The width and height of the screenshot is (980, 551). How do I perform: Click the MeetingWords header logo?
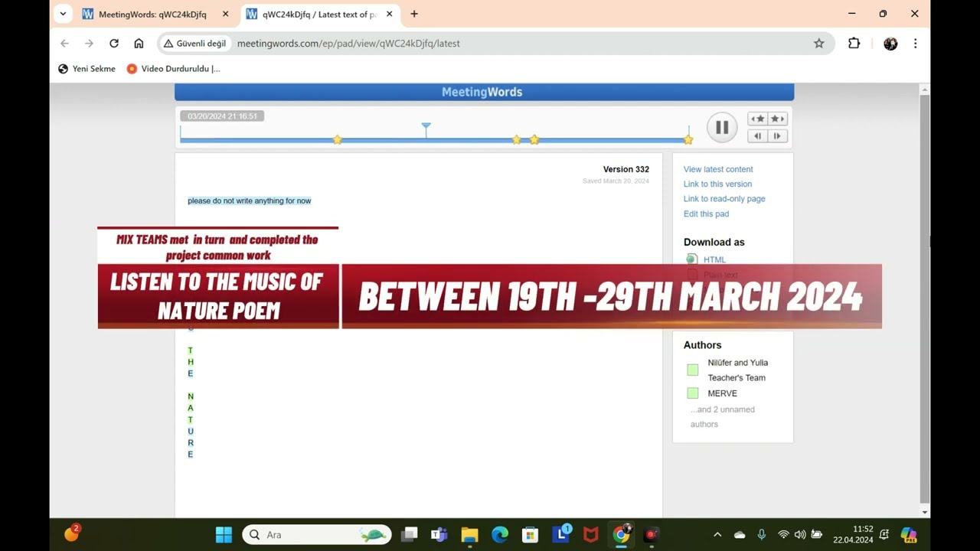pos(482,92)
